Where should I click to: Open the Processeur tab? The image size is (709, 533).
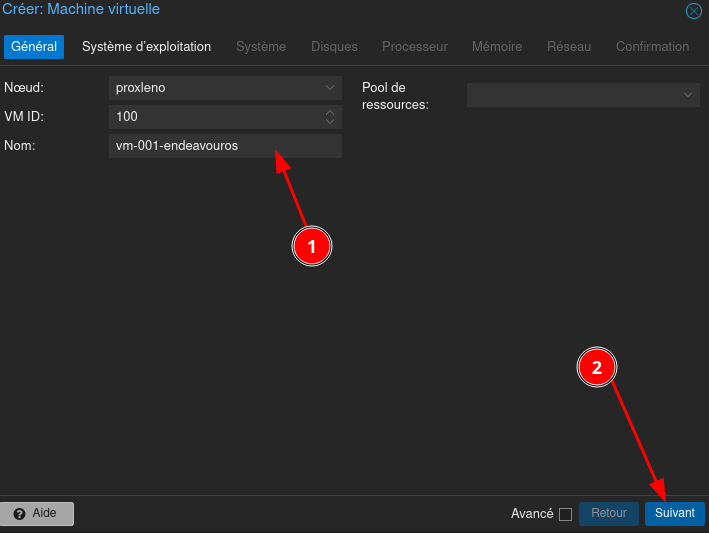coord(414,47)
